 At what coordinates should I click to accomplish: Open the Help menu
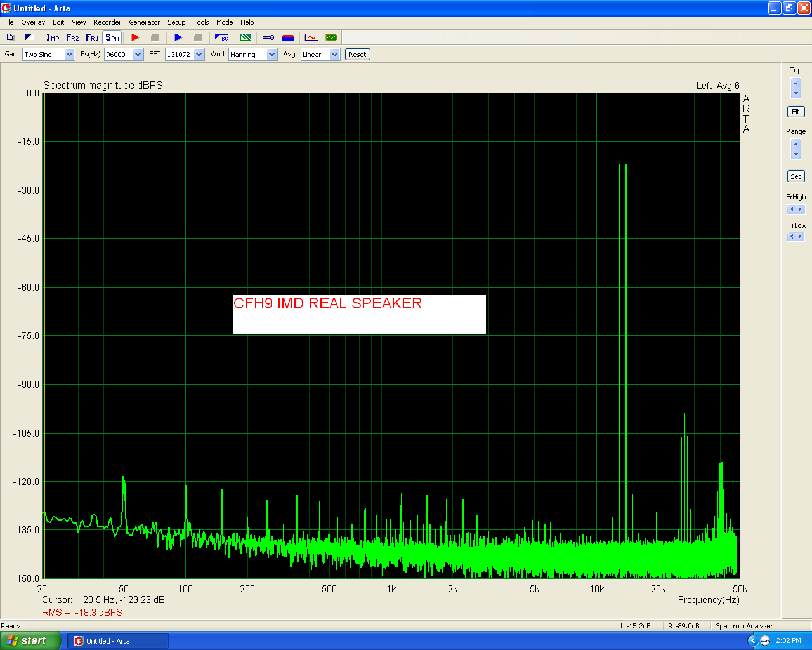click(247, 22)
